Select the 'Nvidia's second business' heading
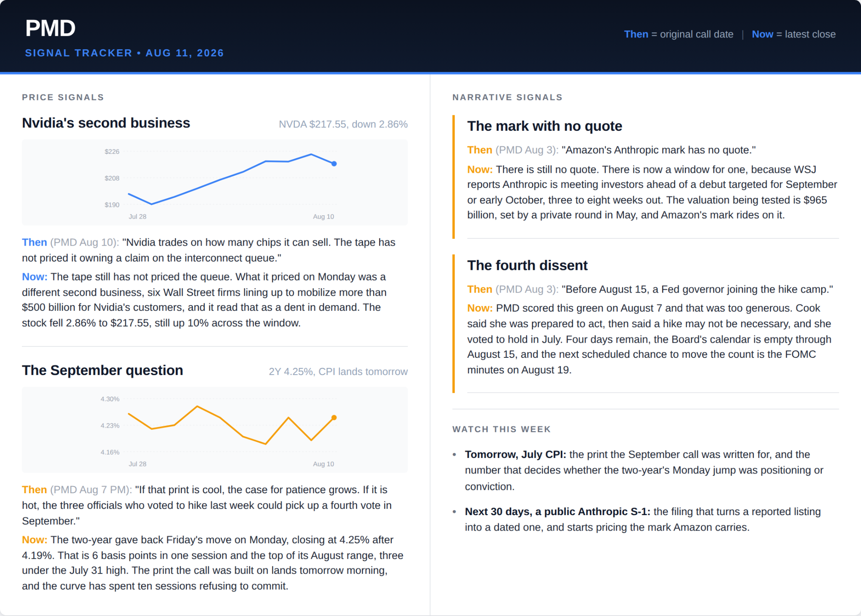Image resolution: width=861 pixels, height=616 pixels. [106, 123]
